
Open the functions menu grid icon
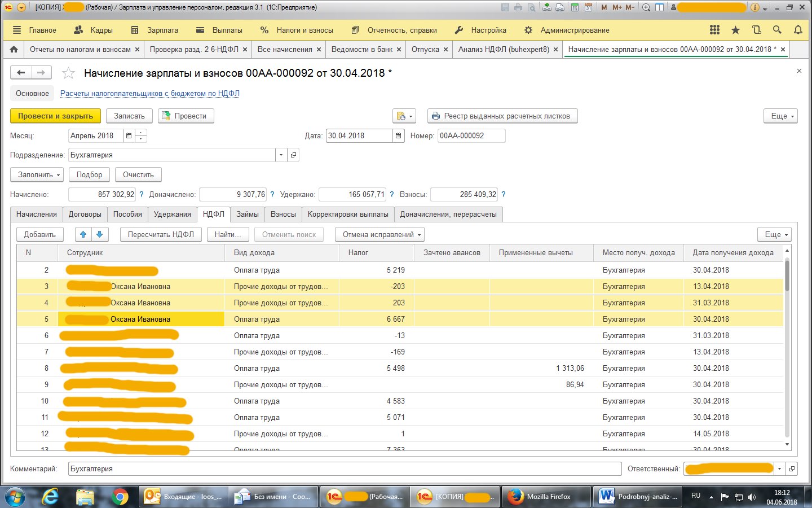pos(714,30)
